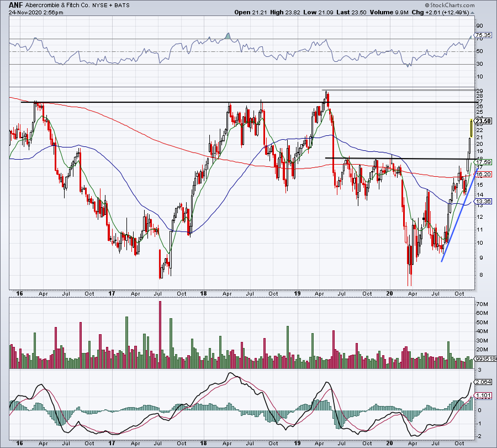
Task: Click the StockCharts.com watermark link
Action: tap(450, 5)
